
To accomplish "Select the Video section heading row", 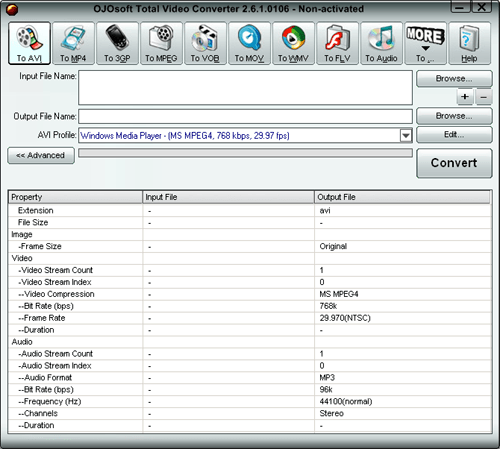I will (x=250, y=258).
